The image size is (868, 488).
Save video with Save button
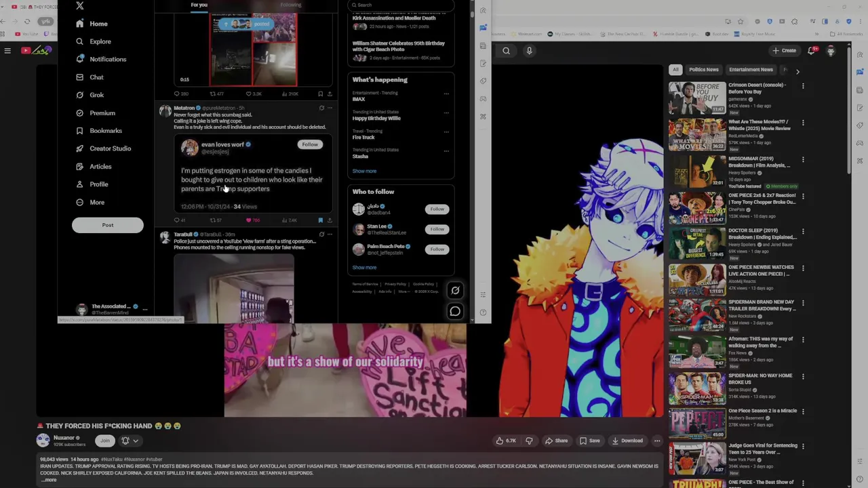click(x=589, y=441)
